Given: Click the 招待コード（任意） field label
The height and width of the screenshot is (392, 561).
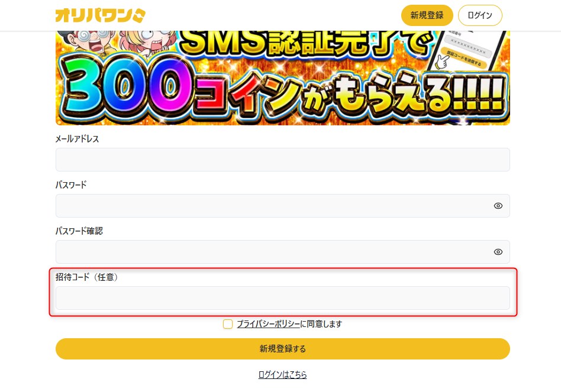Looking at the screenshot, I should (x=86, y=277).
